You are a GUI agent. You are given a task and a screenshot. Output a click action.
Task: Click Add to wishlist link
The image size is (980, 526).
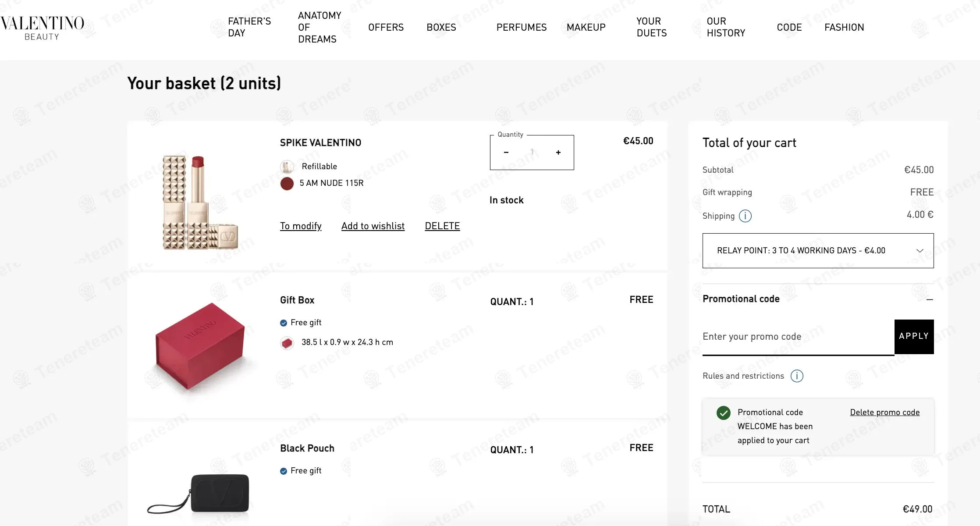point(373,226)
